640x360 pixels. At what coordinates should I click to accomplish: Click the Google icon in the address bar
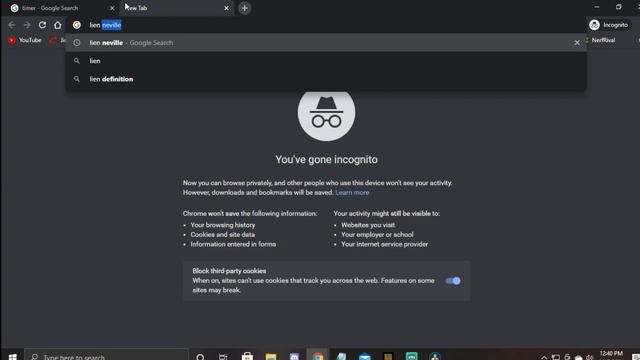(x=77, y=25)
